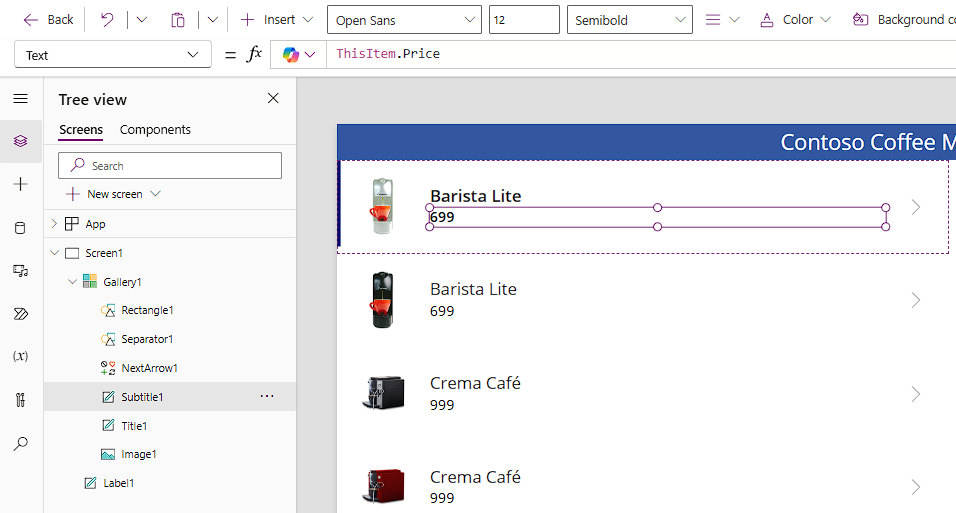The height and width of the screenshot is (513, 956).
Task: Select Screen1 in the tree view
Action: [104, 253]
